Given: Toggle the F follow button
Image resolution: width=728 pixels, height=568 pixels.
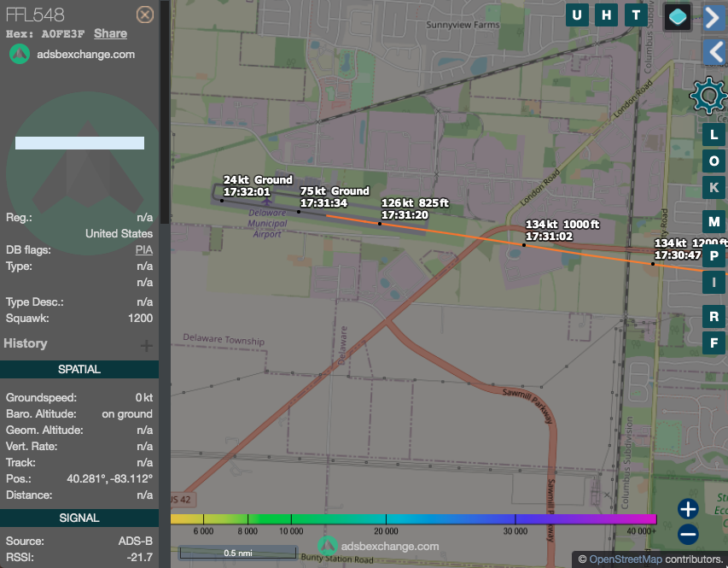Looking at the screenshot, I should (x=713, y=343).
